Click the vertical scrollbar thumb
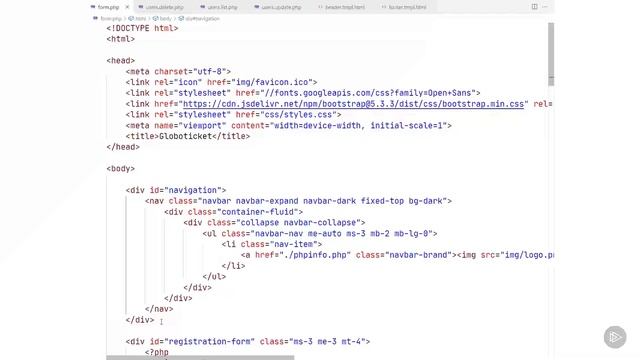 point(551,54)
